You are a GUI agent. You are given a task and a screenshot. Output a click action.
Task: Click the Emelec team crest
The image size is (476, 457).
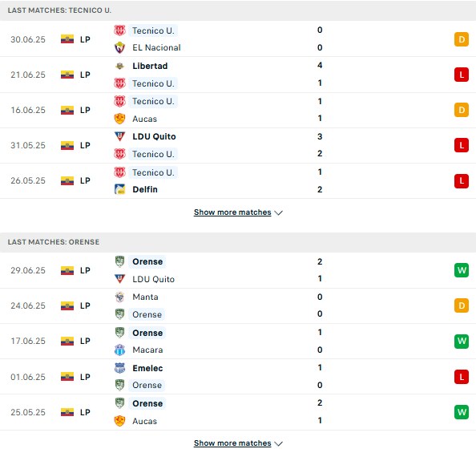pos(119,368)
